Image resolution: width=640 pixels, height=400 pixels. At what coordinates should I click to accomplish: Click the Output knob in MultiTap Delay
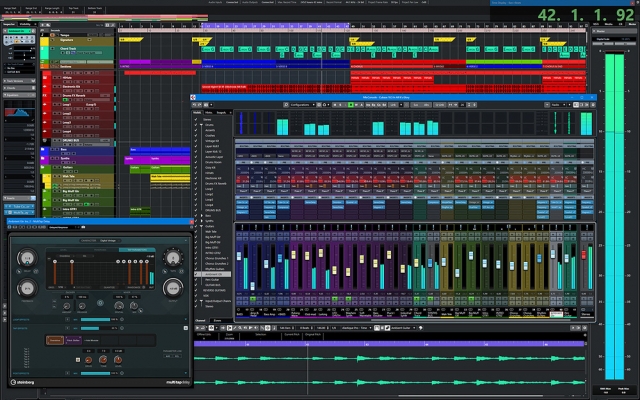(173, 288)
